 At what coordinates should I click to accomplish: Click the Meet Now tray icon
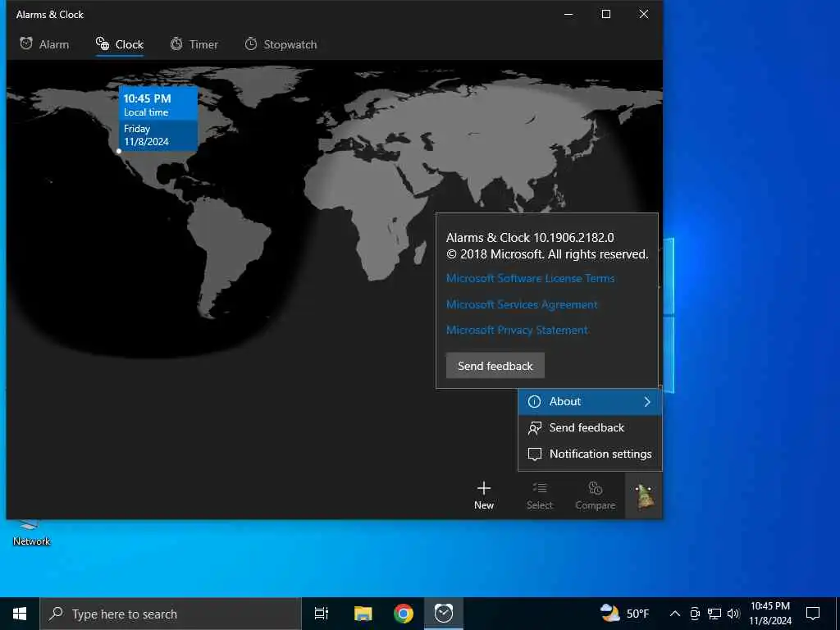pos(694,614)
